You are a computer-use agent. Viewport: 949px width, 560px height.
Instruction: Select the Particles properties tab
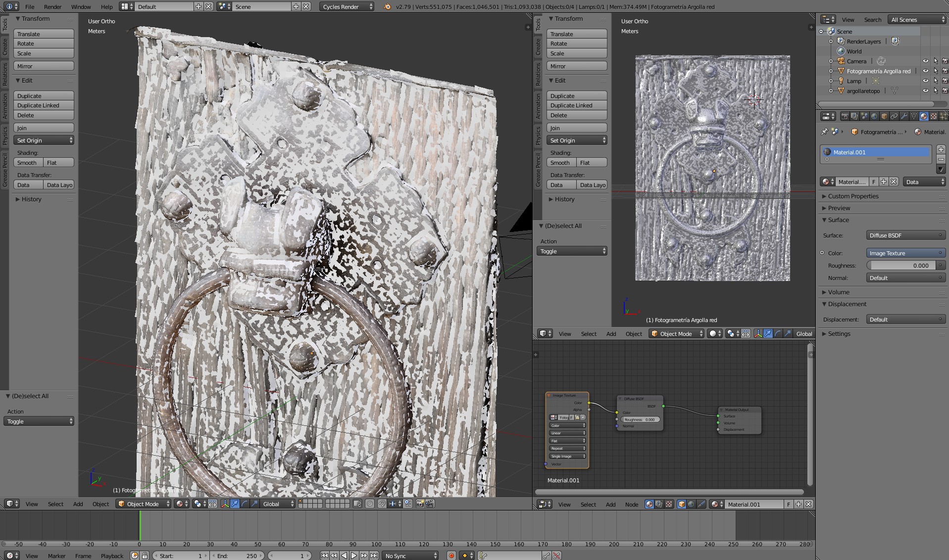(x=944, y=116)
